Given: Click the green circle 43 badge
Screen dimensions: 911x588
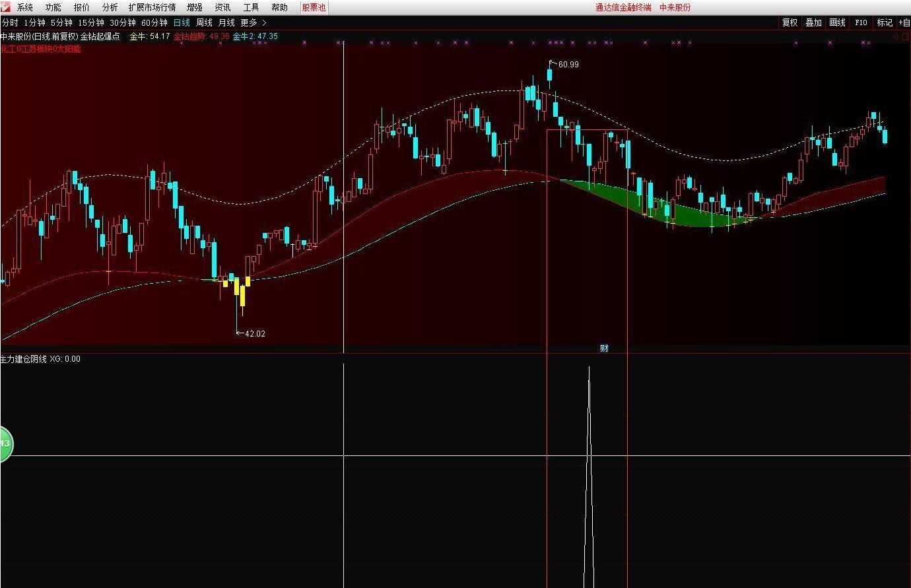Looking at the screenshot, I should click(x=5, y=443).
